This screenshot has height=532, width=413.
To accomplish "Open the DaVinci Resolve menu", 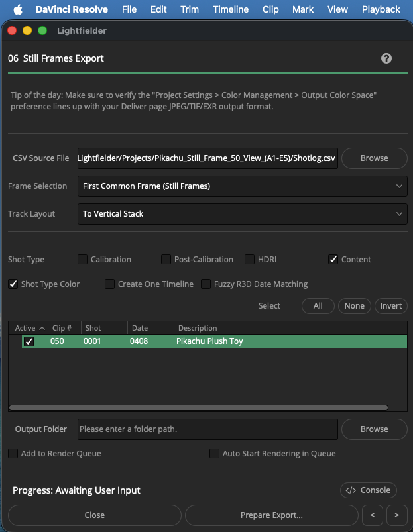I will point(72,9).
